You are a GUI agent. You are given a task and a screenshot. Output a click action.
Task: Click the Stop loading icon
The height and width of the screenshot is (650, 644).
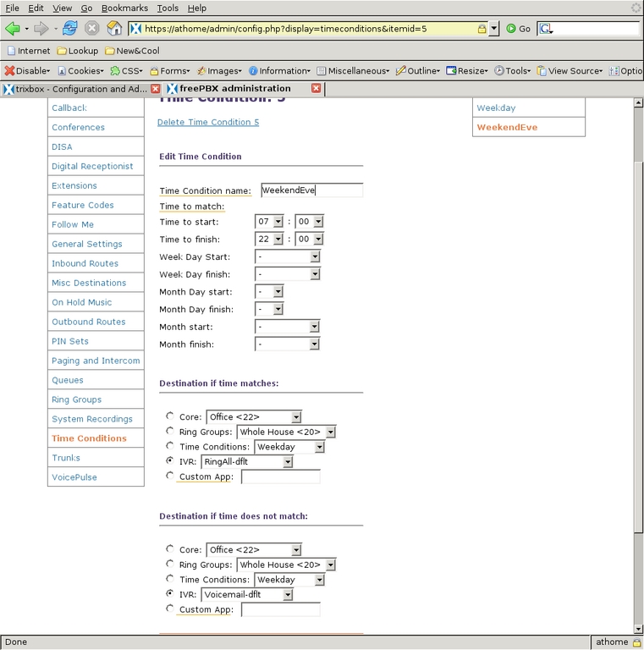92,28
